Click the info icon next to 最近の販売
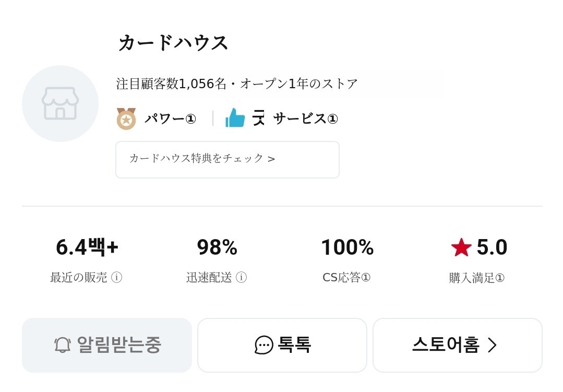The height and width of the screenshot is (392, 563). click(117, 277)
